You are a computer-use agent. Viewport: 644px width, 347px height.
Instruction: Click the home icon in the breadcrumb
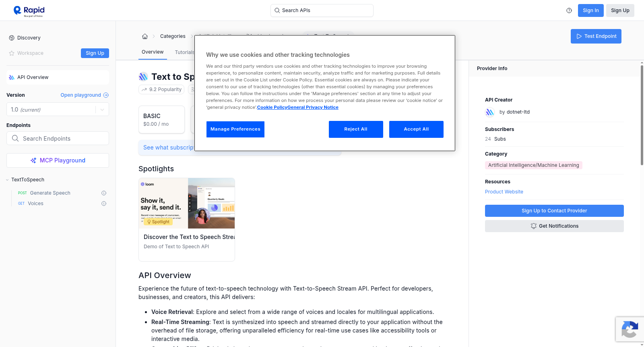(145, 36)
